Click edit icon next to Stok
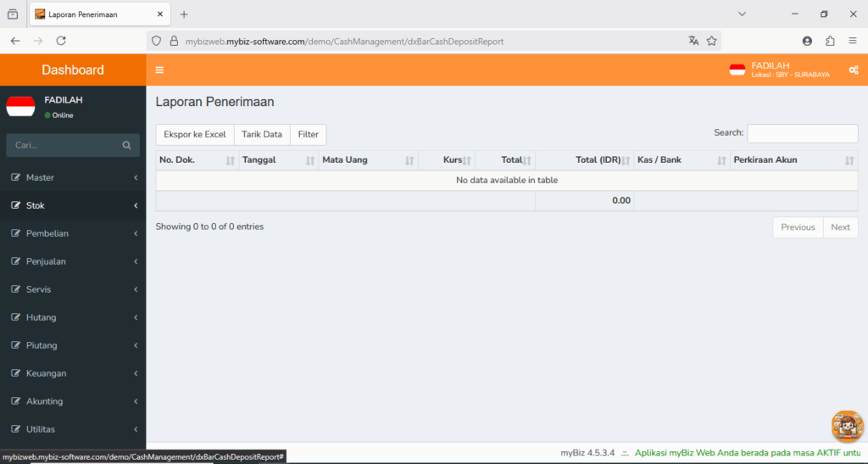 [15, 205]
